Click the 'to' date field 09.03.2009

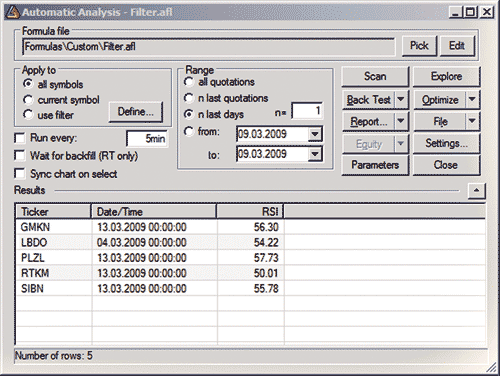[x=272, y=154]
